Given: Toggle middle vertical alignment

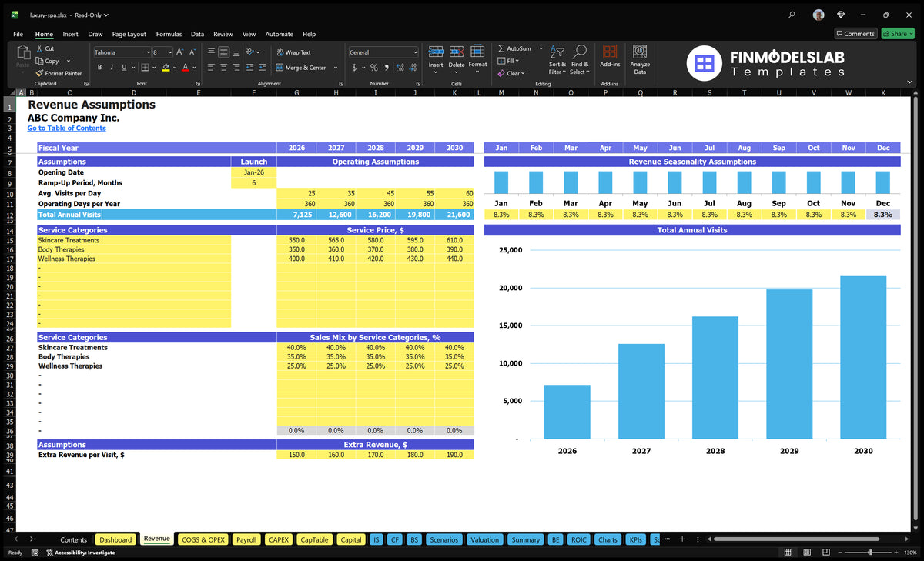Looking at the screenshot, I should (x=223, y=52).
